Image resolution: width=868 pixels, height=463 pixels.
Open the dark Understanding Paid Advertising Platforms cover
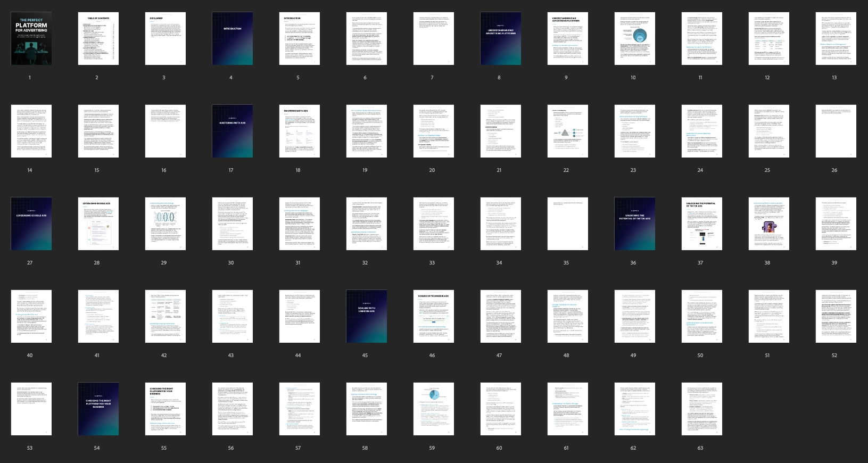click(501, 39)
